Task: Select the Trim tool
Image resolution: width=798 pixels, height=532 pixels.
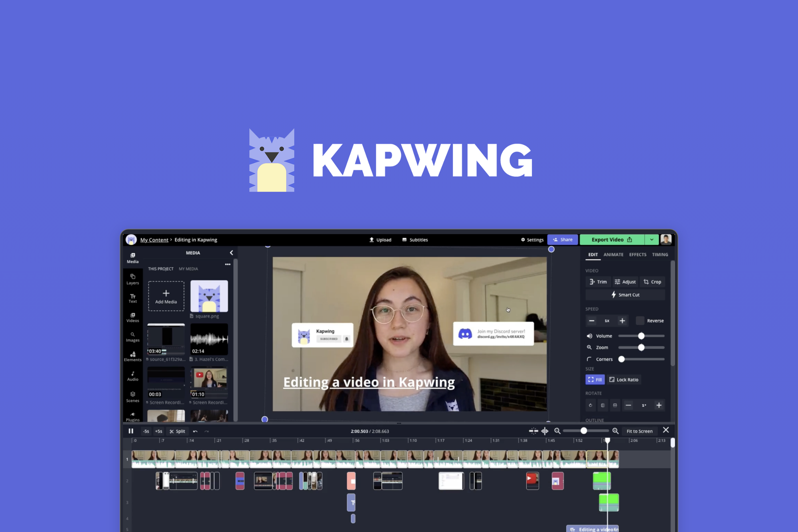Action: pyautogui.click(x=598, y=281)
